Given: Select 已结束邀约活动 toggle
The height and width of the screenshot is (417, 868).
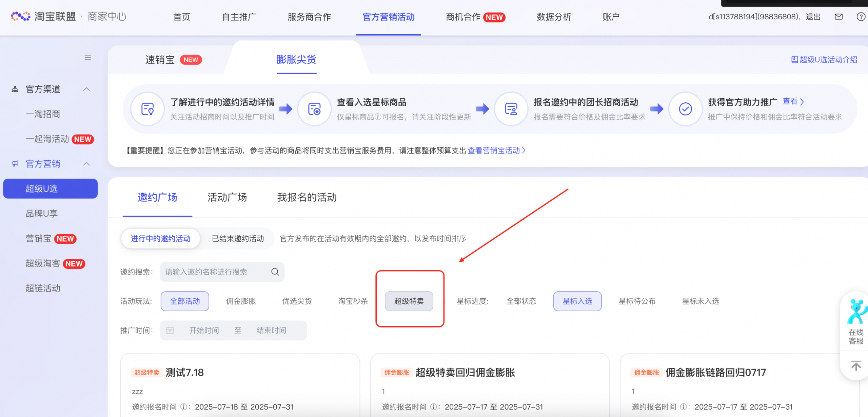Looking at the screenshot, I should click(x=238, y=239).
